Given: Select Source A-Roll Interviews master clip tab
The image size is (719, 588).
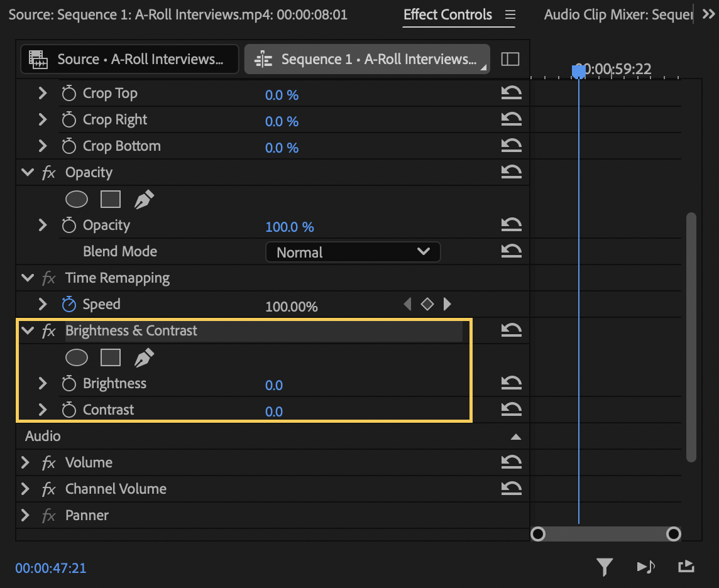Looking at the screenshot, I should 129,59.
